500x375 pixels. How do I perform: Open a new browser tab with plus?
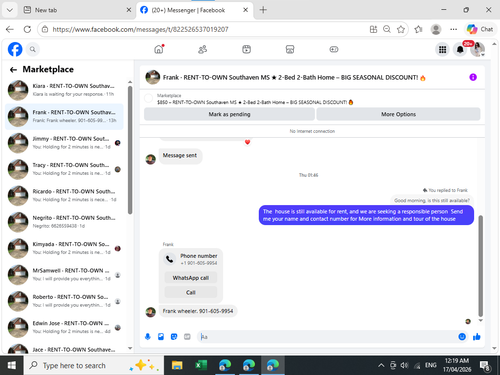pos(263,10)
